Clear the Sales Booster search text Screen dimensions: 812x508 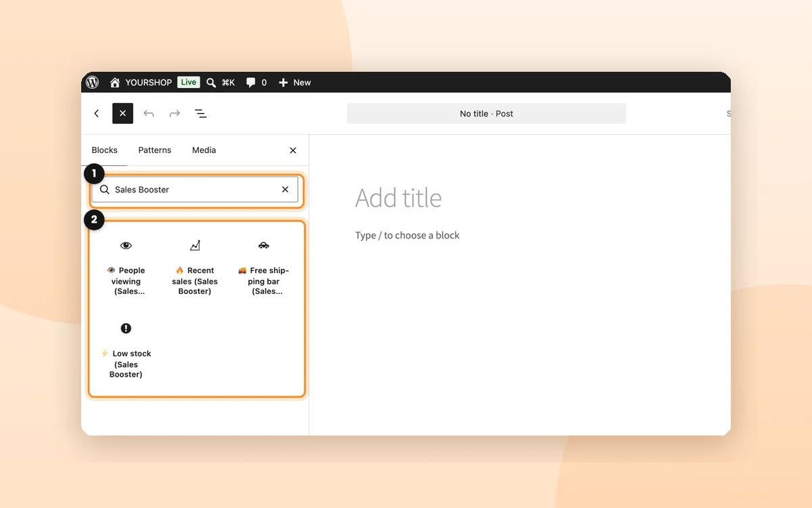pos(285,190)
